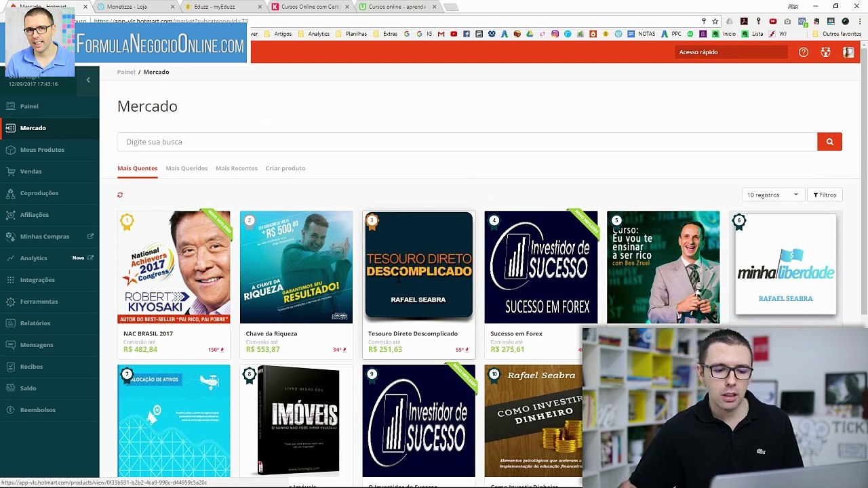Click the Integrações grid icon
Image resolution: width=868 pixels, height=488 pixels.
coord(10,280)
